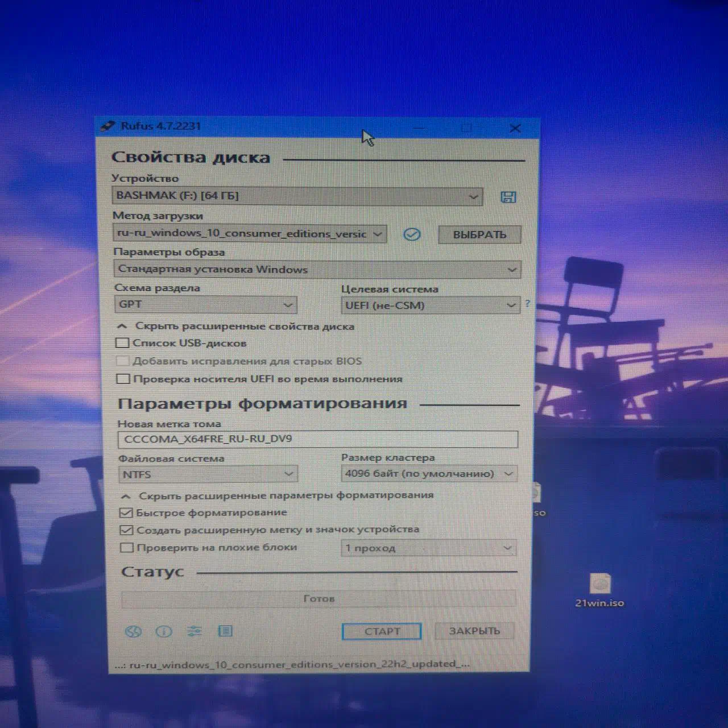
Task: Open Rufus settings sliders icon
Action: point(195,631)
